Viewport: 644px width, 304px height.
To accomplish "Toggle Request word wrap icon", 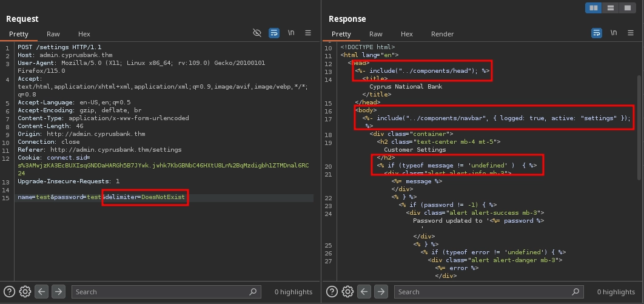I will point(274,33).
